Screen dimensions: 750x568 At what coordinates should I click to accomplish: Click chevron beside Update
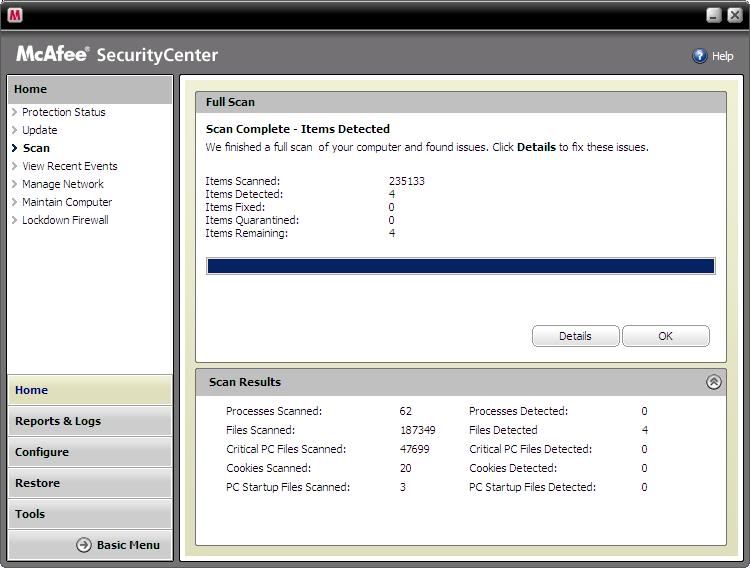(14, 130)
